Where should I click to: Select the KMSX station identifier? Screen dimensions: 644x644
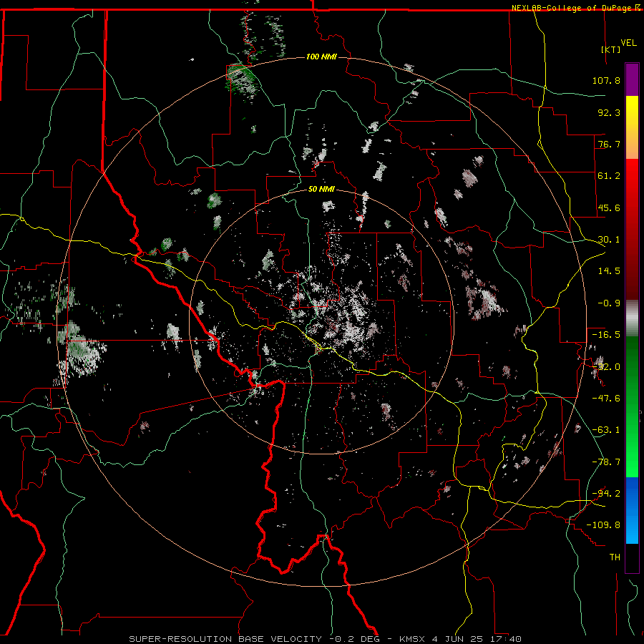click(413, 639)
